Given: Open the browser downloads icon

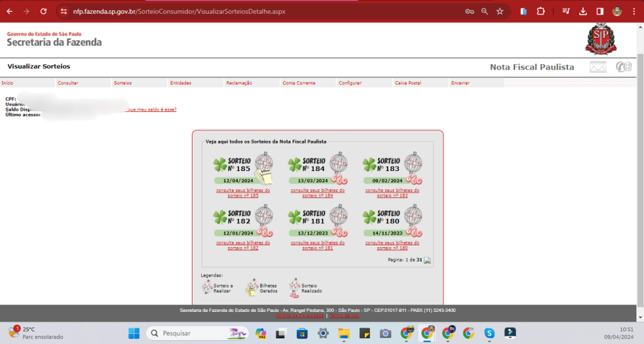Looking at the screenshot, I should tap(583, 11).
